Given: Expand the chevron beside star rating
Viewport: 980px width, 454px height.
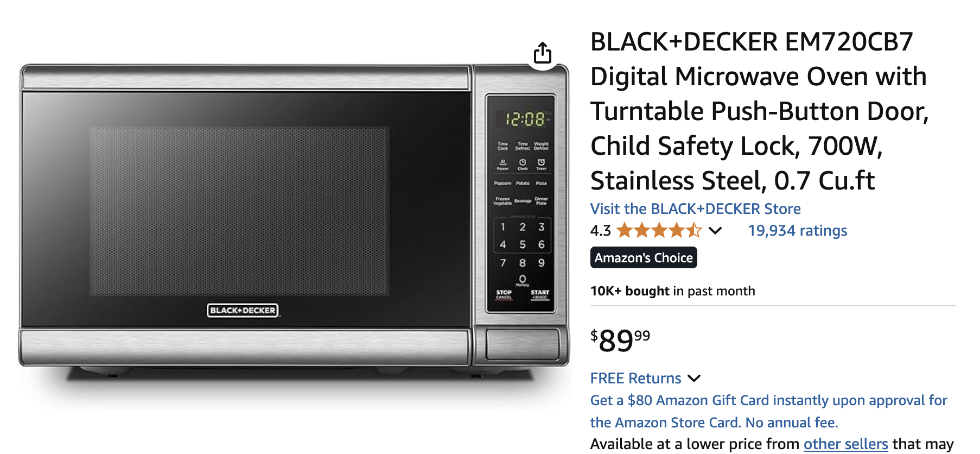Looking at the screenshot, I should pos(715,231).
